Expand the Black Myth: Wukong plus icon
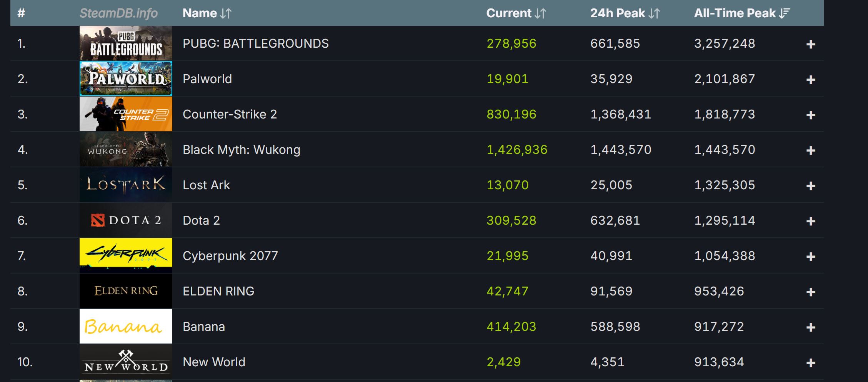The image size is (868, 382). pyautogui.click(x=811, y=150)
